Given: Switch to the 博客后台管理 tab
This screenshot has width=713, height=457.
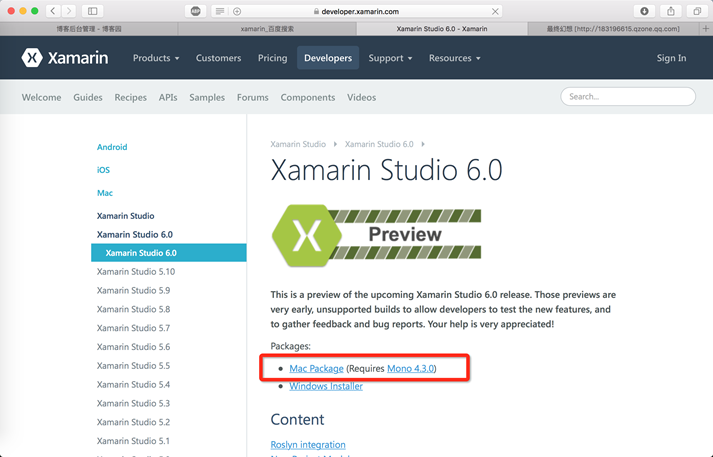Looking at the screenshot, I should coord(89,29).
